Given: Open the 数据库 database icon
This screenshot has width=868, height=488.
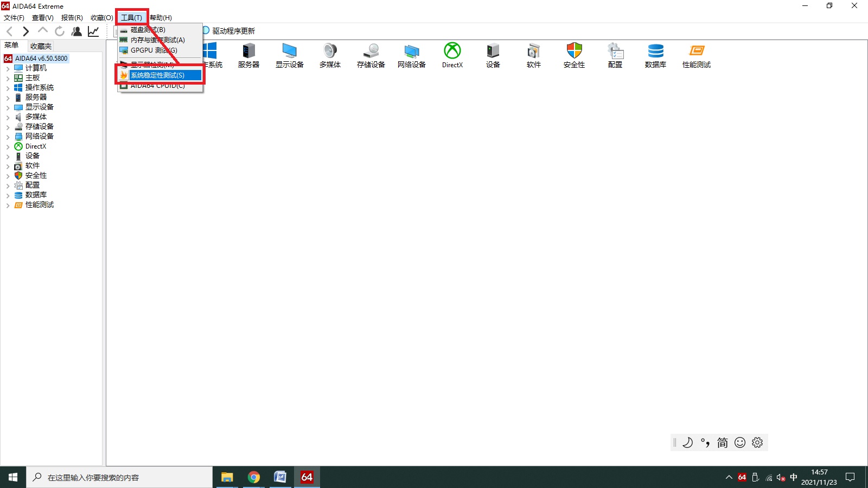Looking at the screenshot, I should point(655,55).
